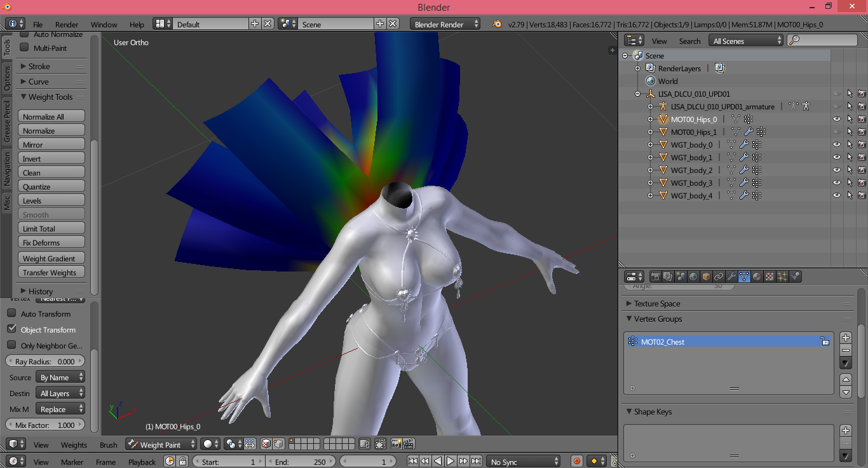Viewport: 868px width, 468px height.
Task: Click the record auto-keyframe button
Action: coord(577,462)
